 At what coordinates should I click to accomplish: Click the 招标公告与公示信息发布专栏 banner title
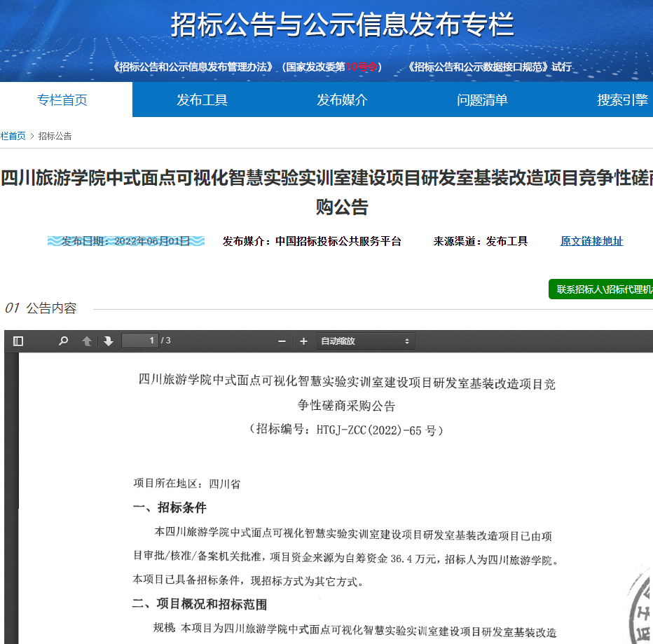pos(343,24)
